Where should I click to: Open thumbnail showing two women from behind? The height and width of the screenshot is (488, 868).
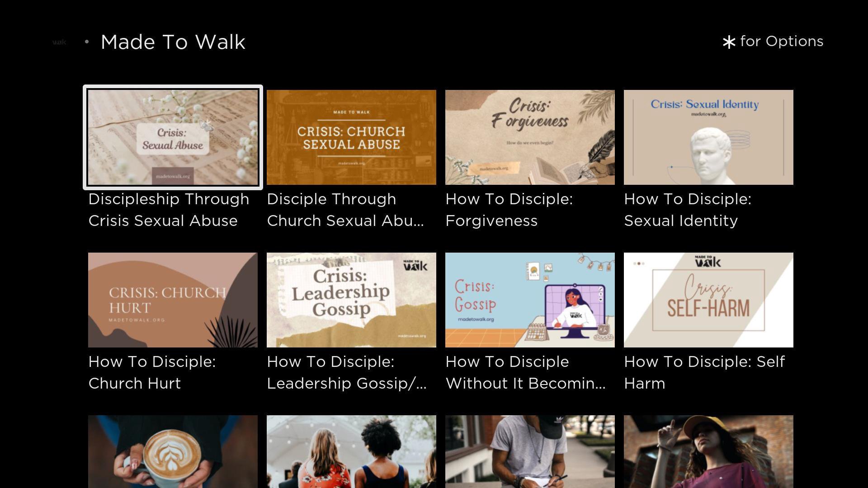click(x=351, y=451)
